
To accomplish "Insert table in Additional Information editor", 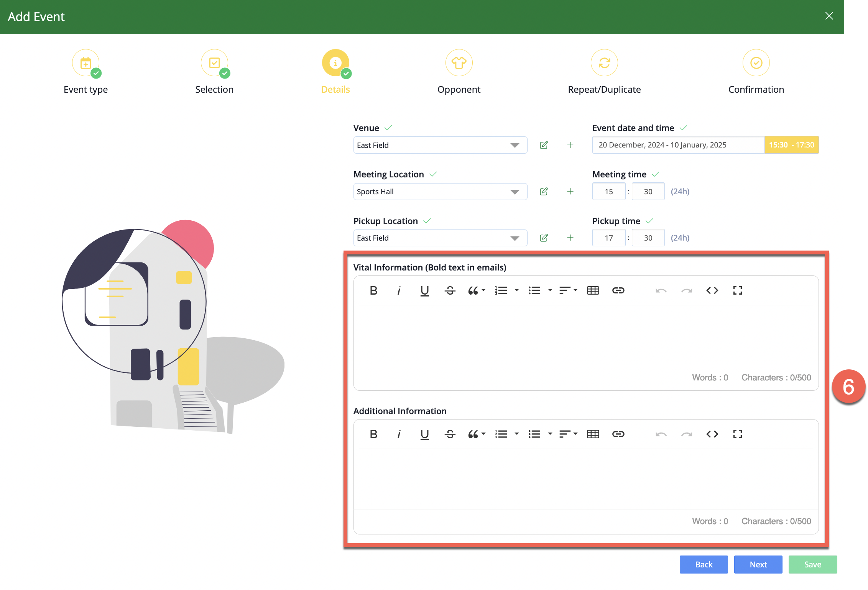I will click(x=593, y=434).
